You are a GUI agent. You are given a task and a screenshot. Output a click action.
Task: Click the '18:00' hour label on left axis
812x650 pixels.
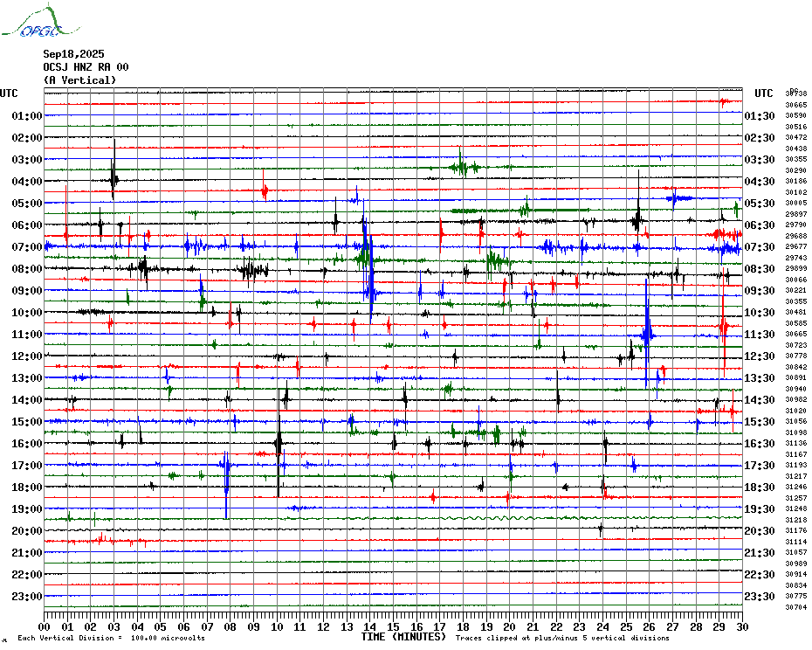pos(27,487)
